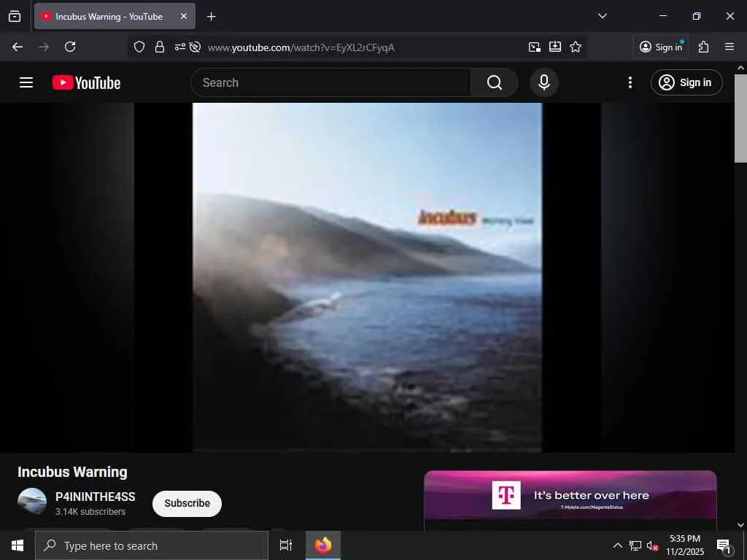The image size is (747, 560).
Task: Expand the list all tabs chevron
Action: point(602,16)
